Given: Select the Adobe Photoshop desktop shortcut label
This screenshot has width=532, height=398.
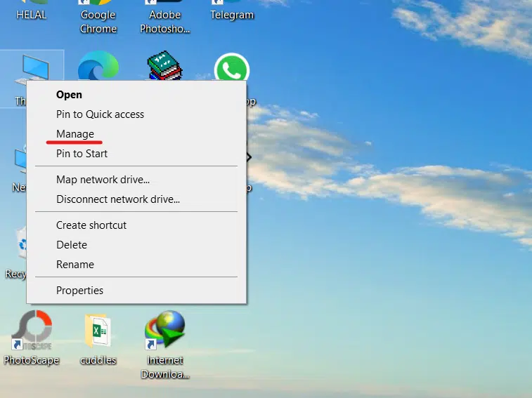Looking at the screenshot, I should (165, 22).
